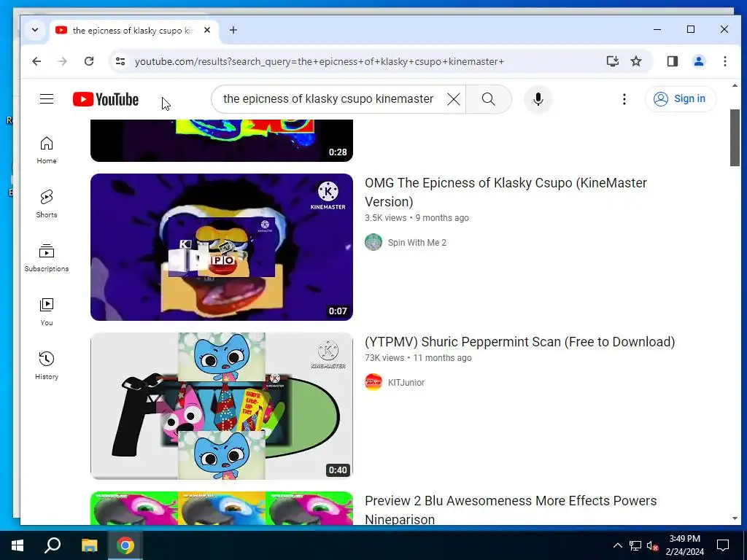747x560 pixels.
Task: Click scrollbar down arrow
Action: click(x=735, y=518)
